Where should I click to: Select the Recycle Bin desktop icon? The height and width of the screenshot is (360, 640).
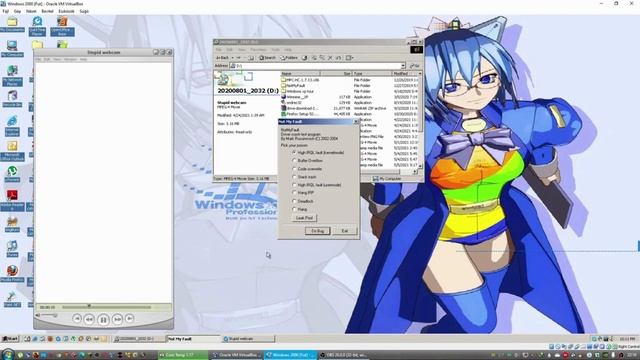(12, 99)
